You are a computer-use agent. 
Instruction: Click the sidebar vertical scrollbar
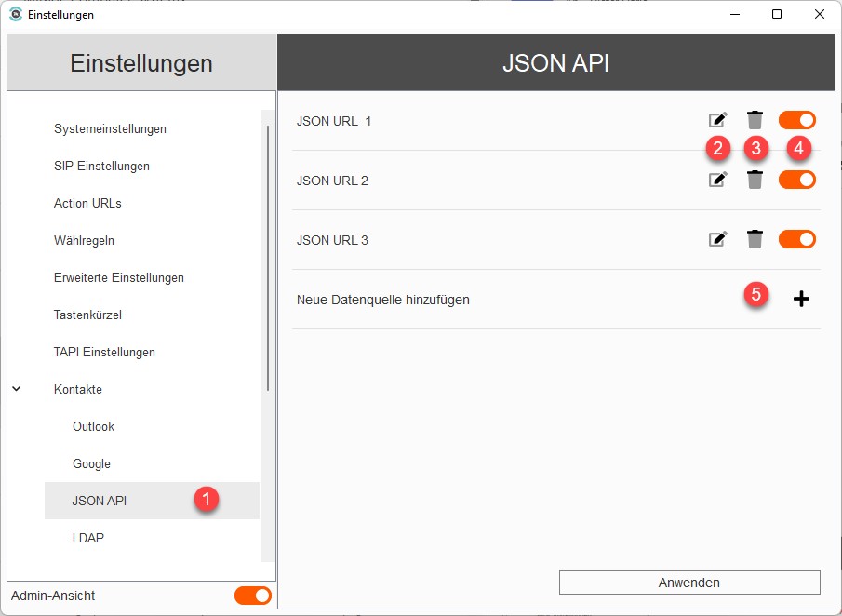click(x=267, y=258)
